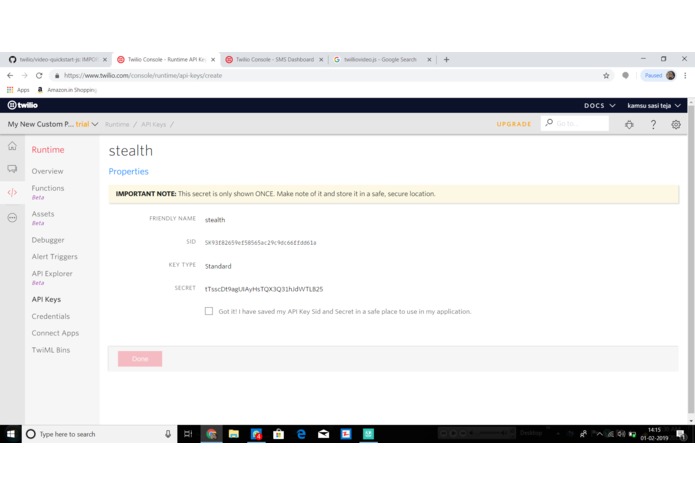Image resolution: width=695 pixels, height=494 pixels.
Task: Click the Paused profile avatar button
Action: click(659, 76)
